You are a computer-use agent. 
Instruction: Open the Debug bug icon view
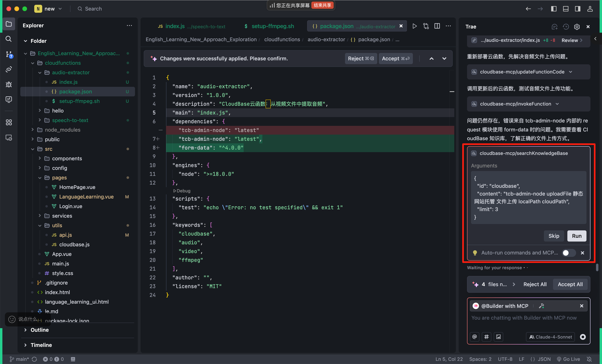coord(9,84)
